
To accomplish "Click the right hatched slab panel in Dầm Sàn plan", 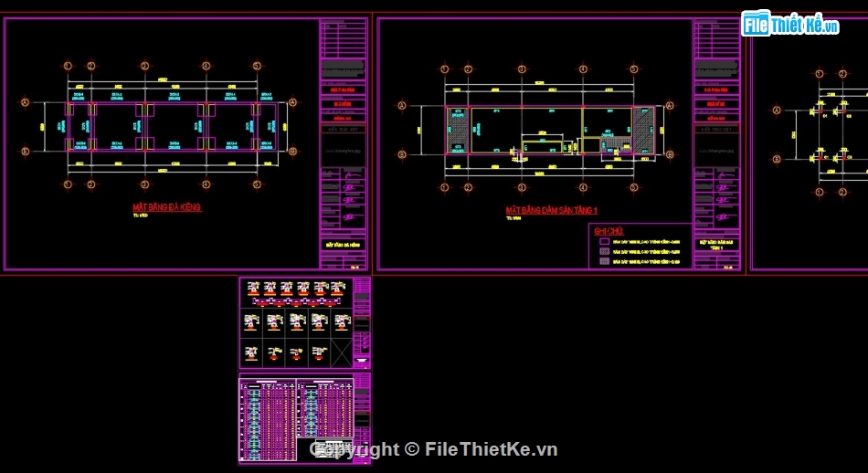I will tap(643, 130).
